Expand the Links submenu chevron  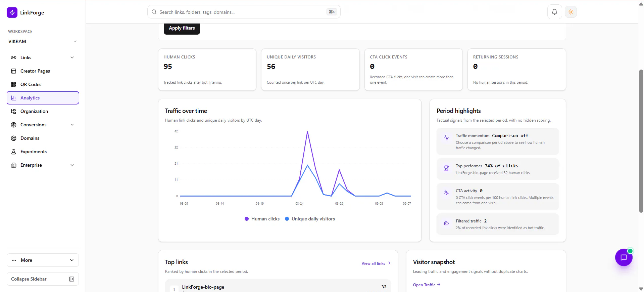72,57
